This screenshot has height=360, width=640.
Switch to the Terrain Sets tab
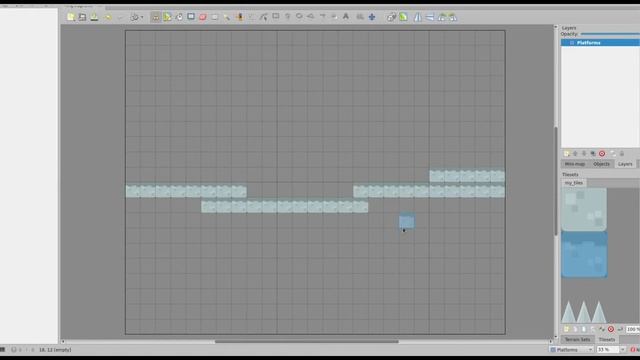578,340
